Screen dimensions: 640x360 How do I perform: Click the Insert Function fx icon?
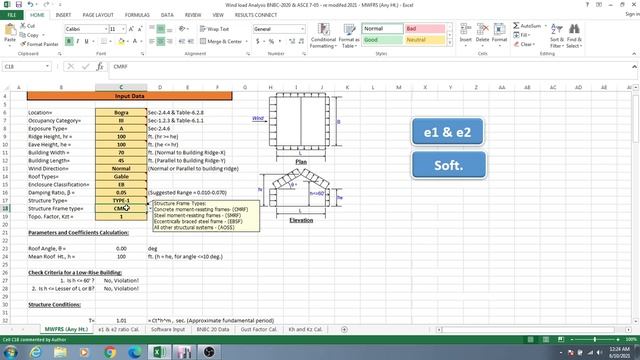click(x=100, y=67)
